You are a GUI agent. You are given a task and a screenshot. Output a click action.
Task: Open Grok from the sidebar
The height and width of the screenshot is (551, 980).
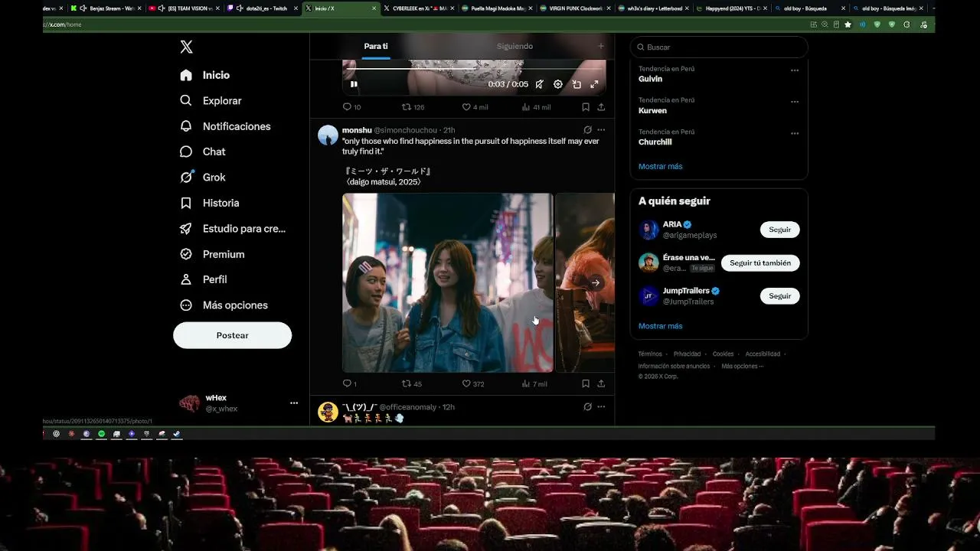pyautogui.click(x=203, y=177)
